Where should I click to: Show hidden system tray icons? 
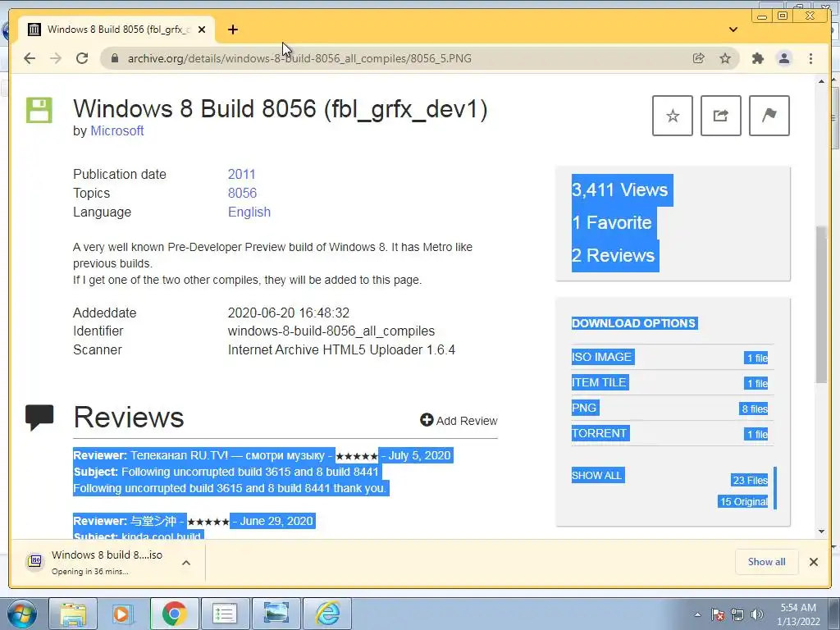point(697,614)
